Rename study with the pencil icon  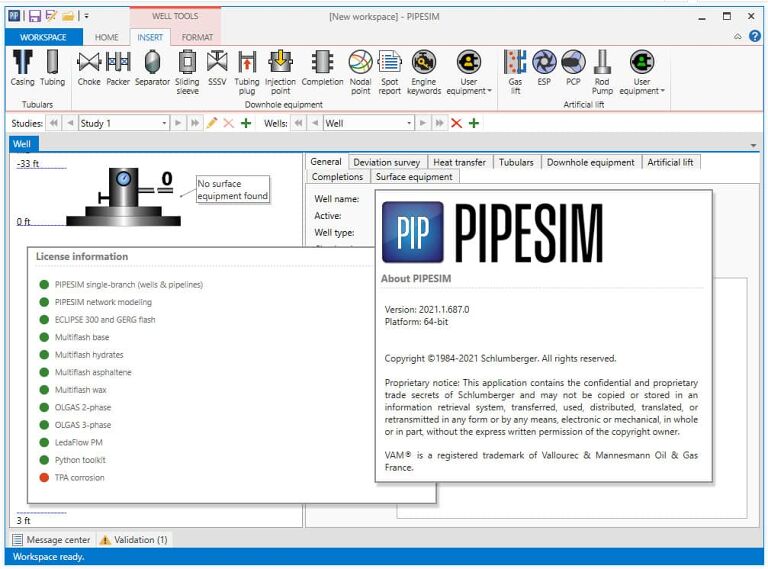(212, 123)
